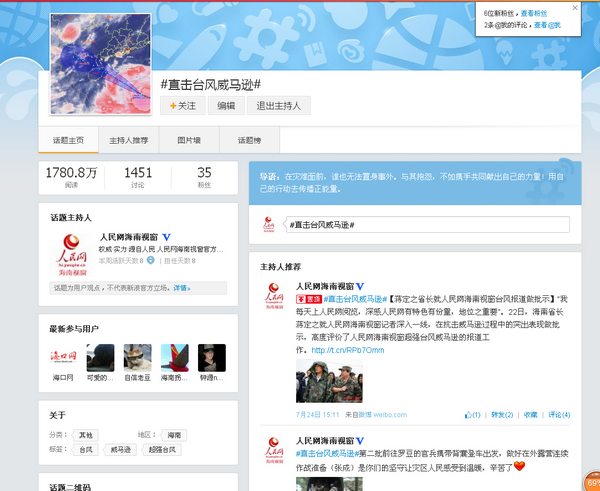Image resolution: width=600 pixels, height=491 pixels.
Task: Click 收藏 on the first post
Action: pyautogui.click(x=530, y=414)
